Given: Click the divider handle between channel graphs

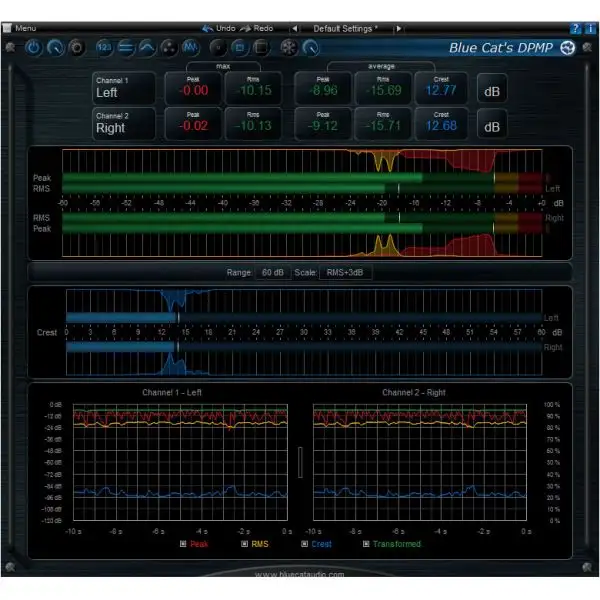Looking at the screenshot, I should [299, 461].
